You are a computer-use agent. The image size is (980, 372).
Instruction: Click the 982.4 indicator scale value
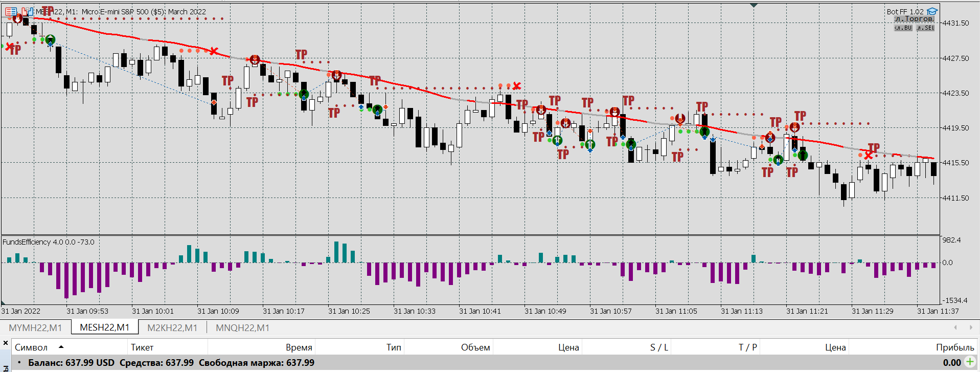point(951,240)
